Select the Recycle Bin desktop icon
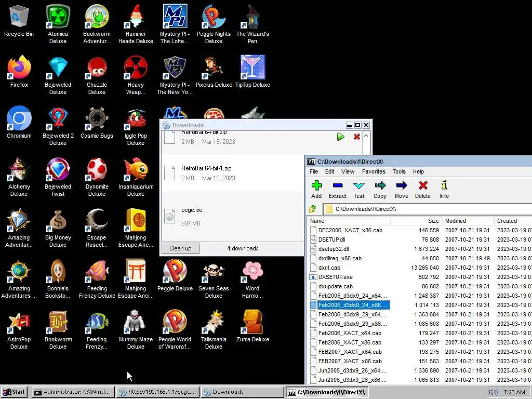The height and width of the screenshot is (399, 532). point(19,21)
